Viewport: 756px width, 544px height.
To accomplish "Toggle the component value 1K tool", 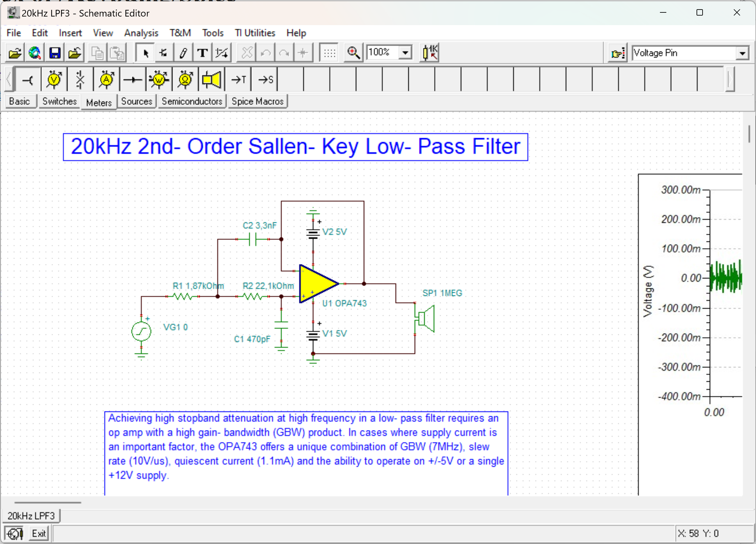I will coord(430,53).
